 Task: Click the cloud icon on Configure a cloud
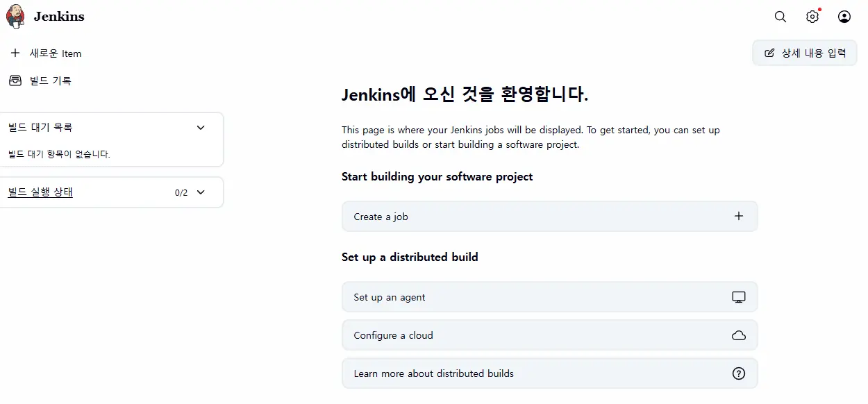click(x=738, y=335)
